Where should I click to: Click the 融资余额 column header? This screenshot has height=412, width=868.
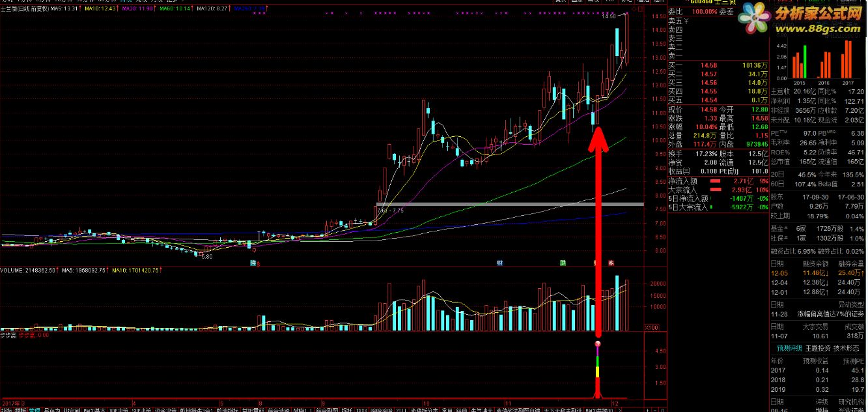[x=816, y=263]
